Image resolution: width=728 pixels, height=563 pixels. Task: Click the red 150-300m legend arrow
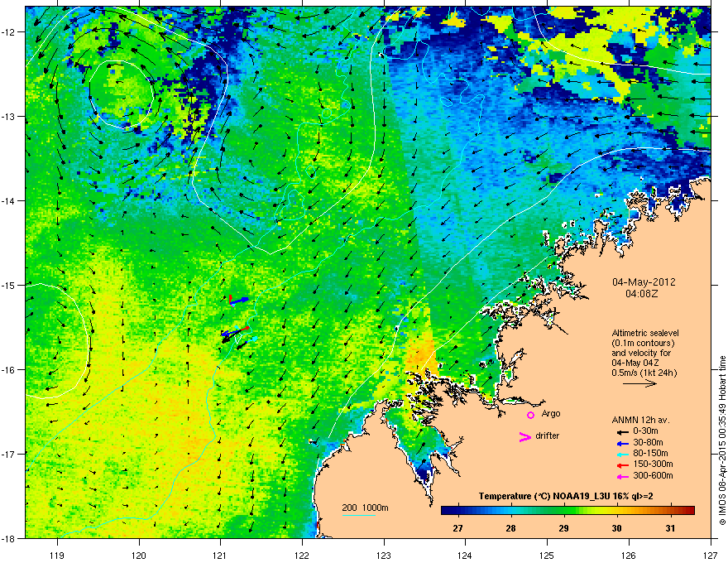(x=621, y=465)
